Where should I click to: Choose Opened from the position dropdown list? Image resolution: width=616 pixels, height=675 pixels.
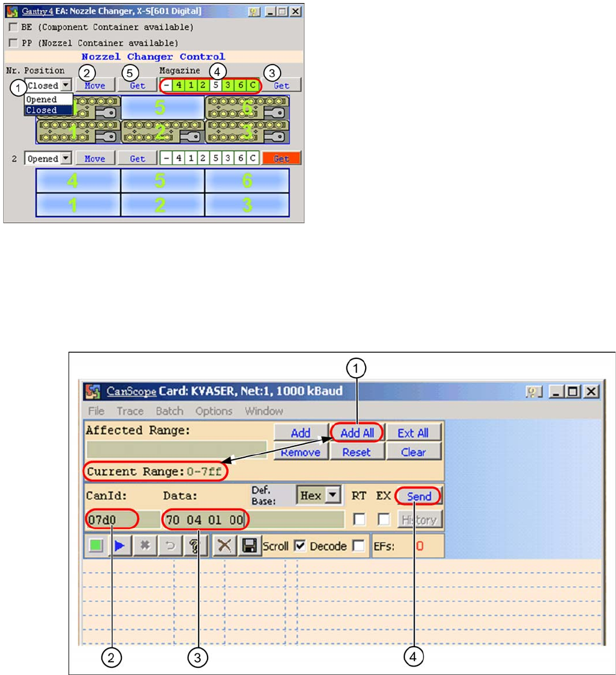(48, 100)
